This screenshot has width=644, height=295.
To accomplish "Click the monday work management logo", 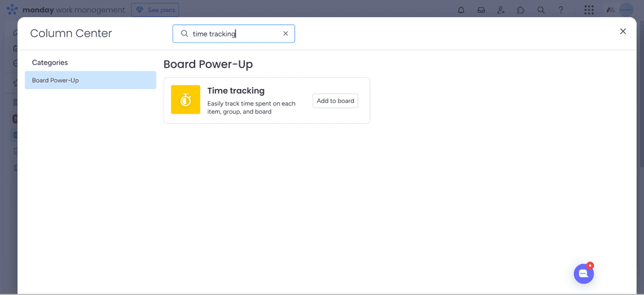I will point(66,10).
